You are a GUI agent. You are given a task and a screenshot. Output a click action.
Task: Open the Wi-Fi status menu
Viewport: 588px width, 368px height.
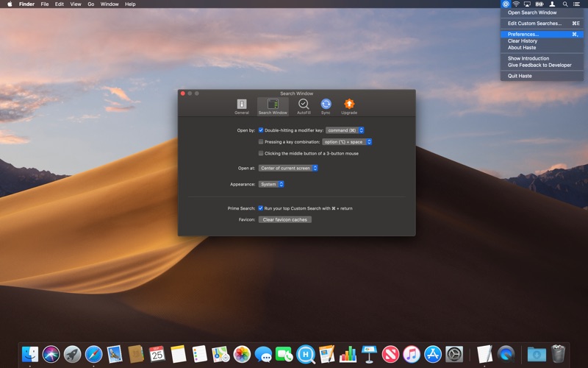(516, 4)
